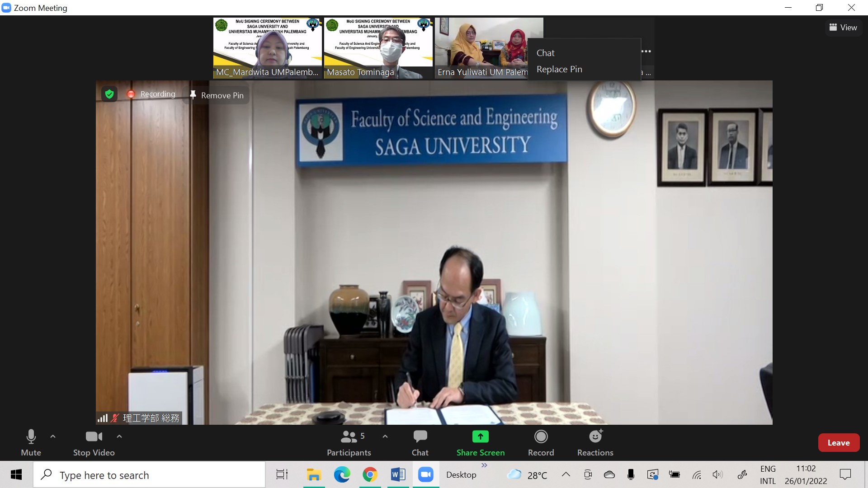This screenshot has height=488, width=868.
Task: Click the Desktop toolbar label
Action: (x=461, y=475)
